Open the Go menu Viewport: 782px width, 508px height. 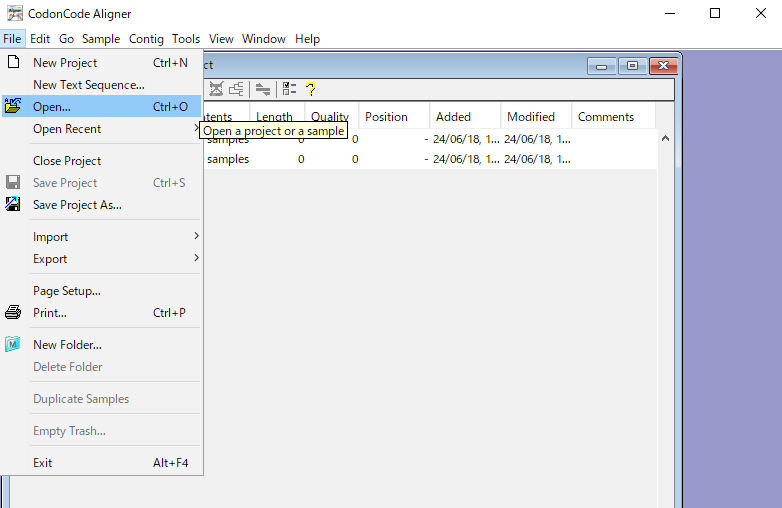66,39
